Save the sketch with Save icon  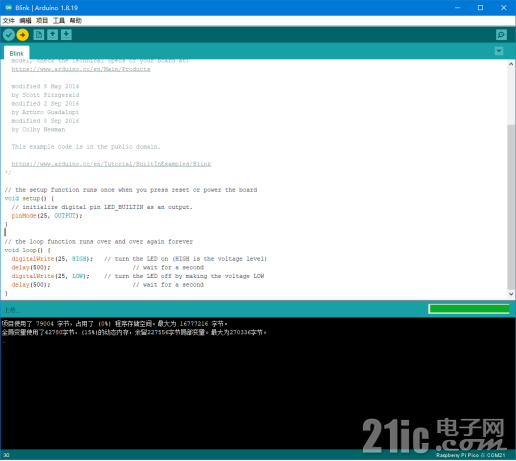tap(66, 35)
